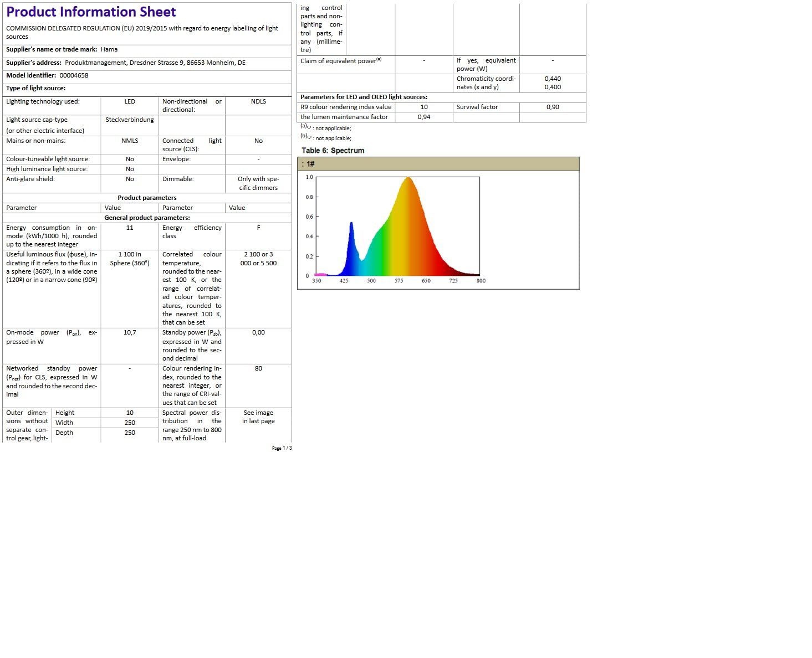Click the 'Only with specific dimmers' cell

258,183
